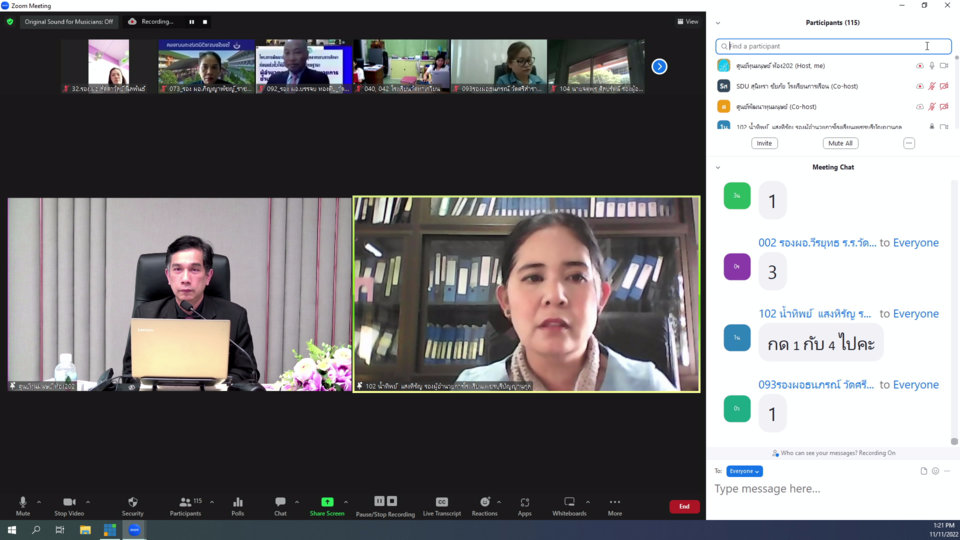Viewport: 960px width, 540px height.
Task: Unmute SDU co-host's microphone
Action: (932, 86)
